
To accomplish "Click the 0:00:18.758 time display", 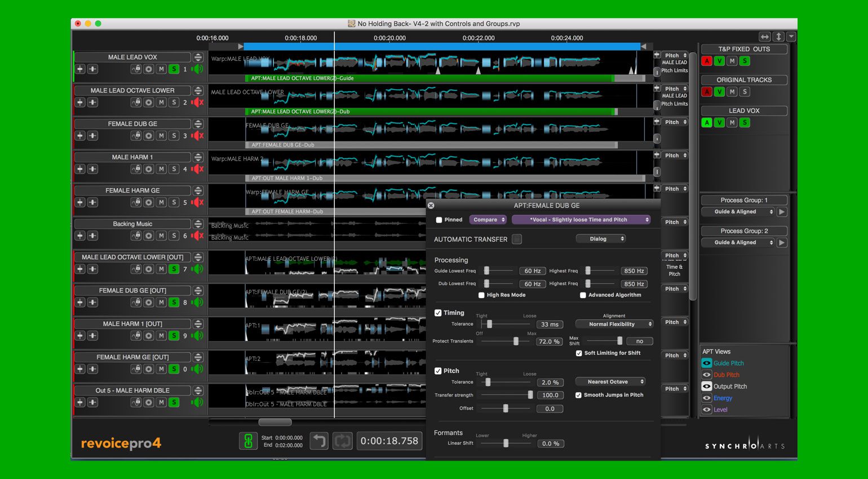I will [389, 441].
